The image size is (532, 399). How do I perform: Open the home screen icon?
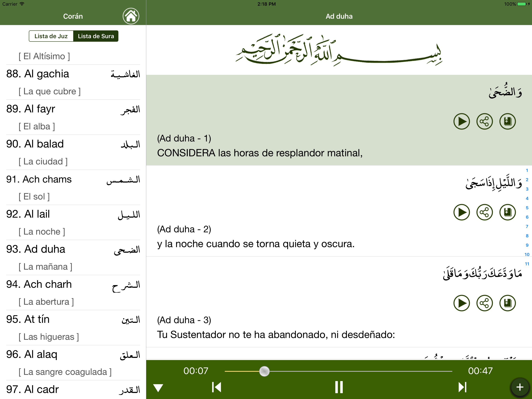[x=131, y=16]
